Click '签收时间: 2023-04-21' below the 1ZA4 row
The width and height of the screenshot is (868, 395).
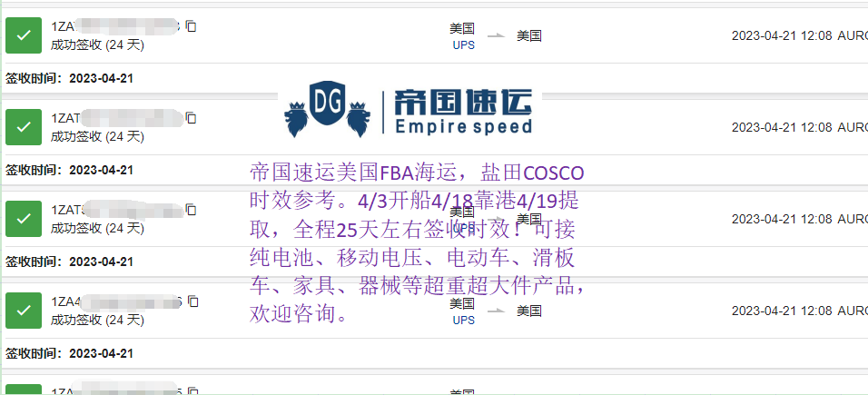click(69, 353)
